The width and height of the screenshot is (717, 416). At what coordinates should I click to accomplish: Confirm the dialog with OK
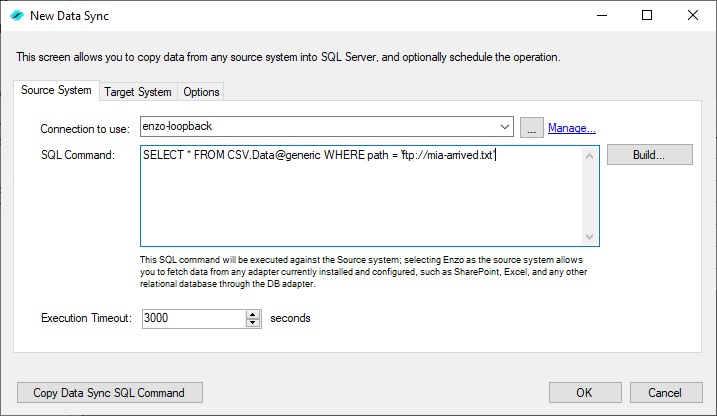coord(584,393)
